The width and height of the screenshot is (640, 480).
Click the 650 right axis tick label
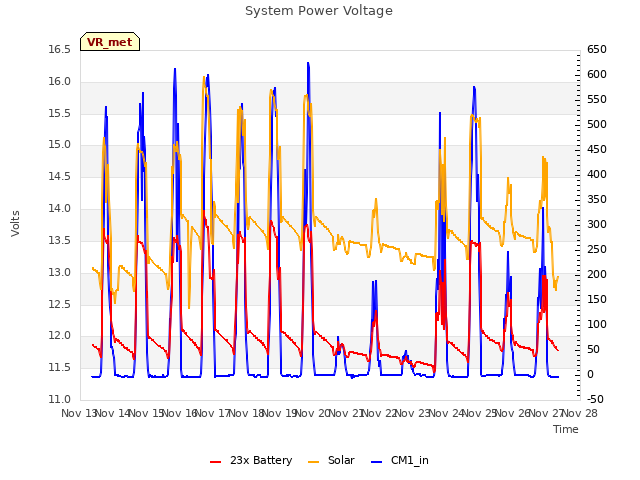(x=597, y=49)
